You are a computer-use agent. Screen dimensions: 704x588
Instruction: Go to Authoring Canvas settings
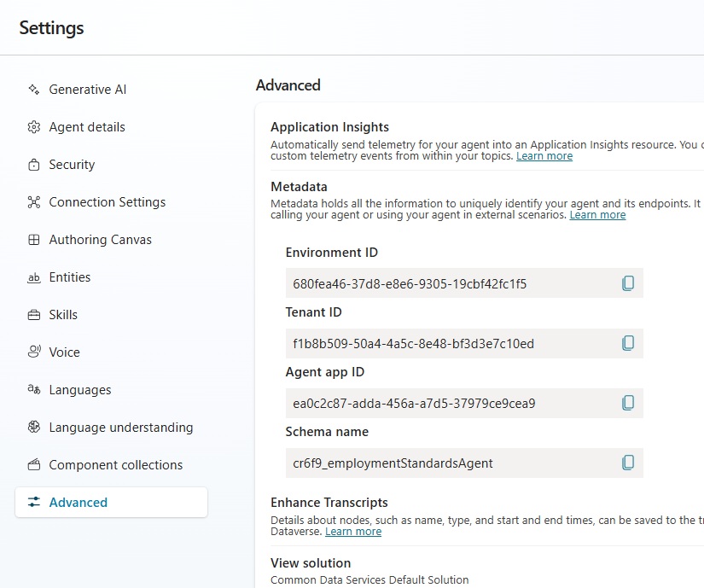(x=100, y=240)
